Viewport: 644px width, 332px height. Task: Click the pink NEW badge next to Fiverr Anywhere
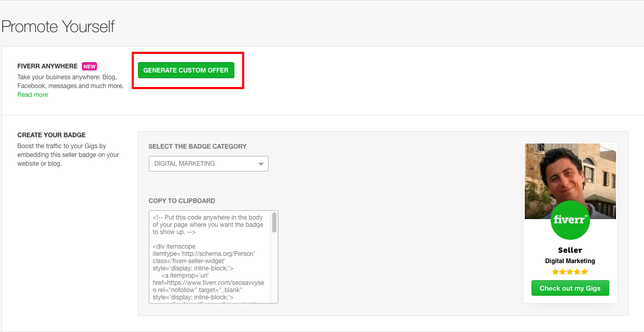coord(89,66)
